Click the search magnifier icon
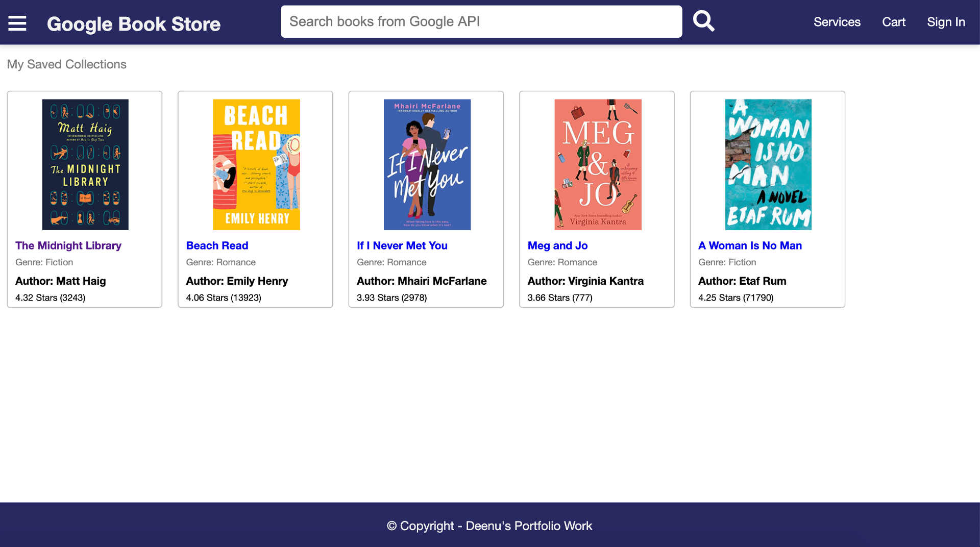The width and height of the screenshot is (980, 547). (703, 21)
